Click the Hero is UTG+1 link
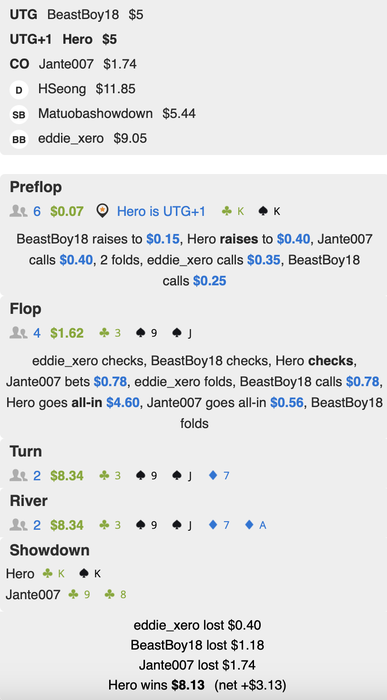The image size is (387, 700). (161, 212)
